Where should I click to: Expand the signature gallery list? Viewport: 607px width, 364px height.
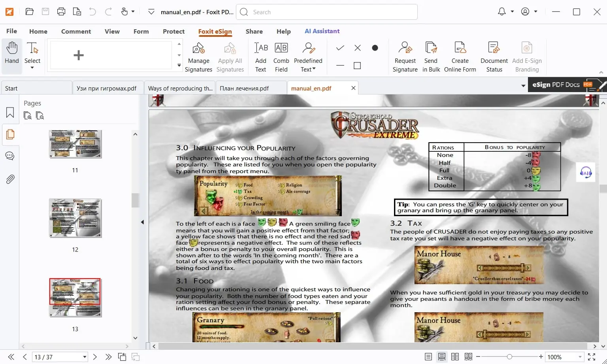pos(179,65)
